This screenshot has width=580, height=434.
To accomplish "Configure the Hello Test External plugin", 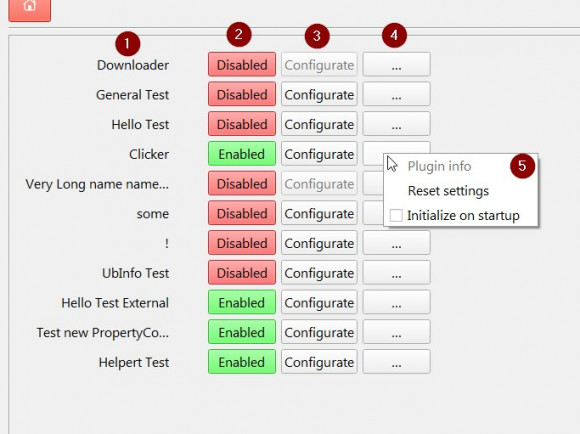I will tap(319, 303).
